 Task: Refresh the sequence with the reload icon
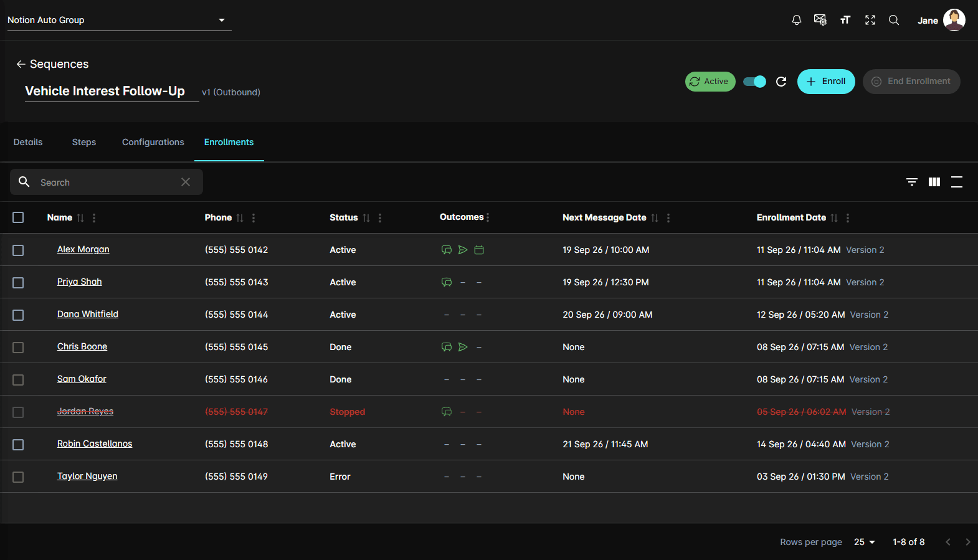click(x=781, y=82)
